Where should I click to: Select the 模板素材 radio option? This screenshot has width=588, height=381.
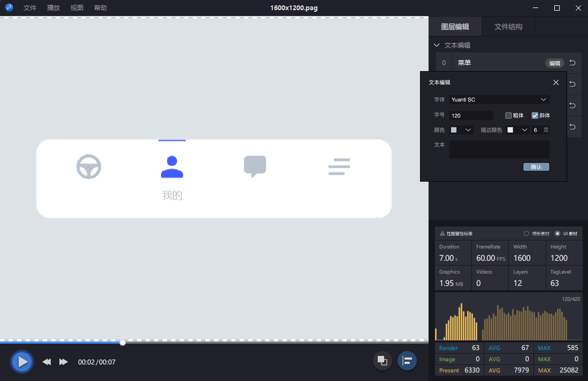pyautogui.click(x=526, y=234)
